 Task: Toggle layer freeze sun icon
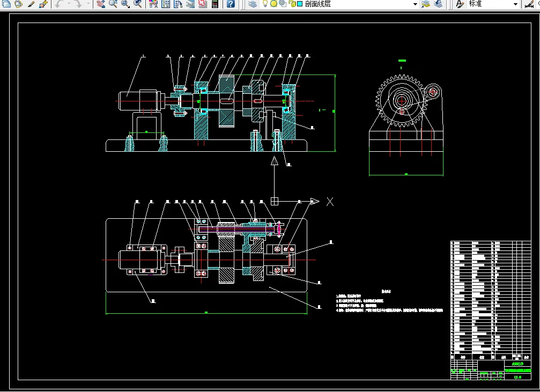pos(273,4)
